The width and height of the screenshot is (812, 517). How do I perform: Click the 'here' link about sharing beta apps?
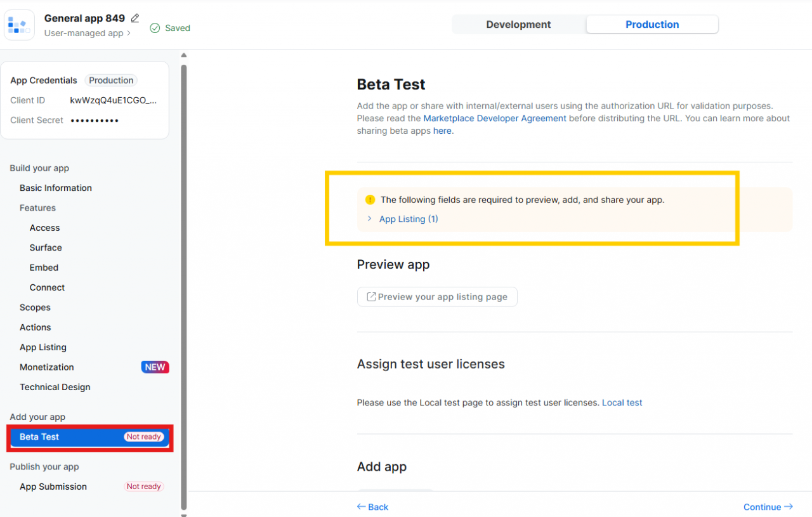[442, 131]
